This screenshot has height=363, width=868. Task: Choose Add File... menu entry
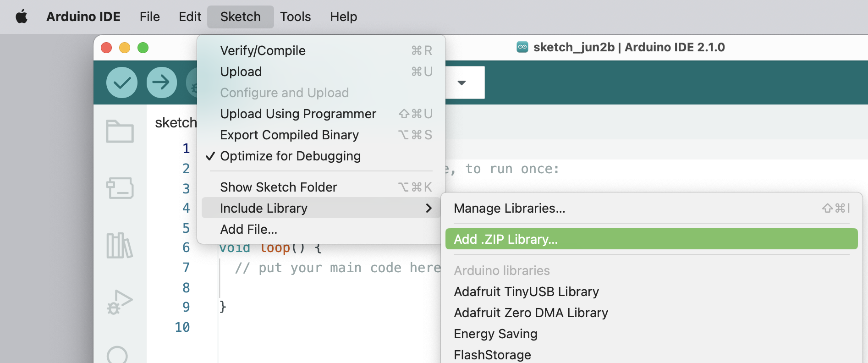coord(321,229)
